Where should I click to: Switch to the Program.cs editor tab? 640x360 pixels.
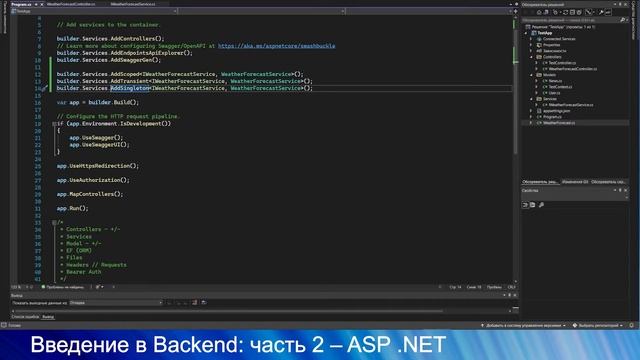(x=22, y=4)
